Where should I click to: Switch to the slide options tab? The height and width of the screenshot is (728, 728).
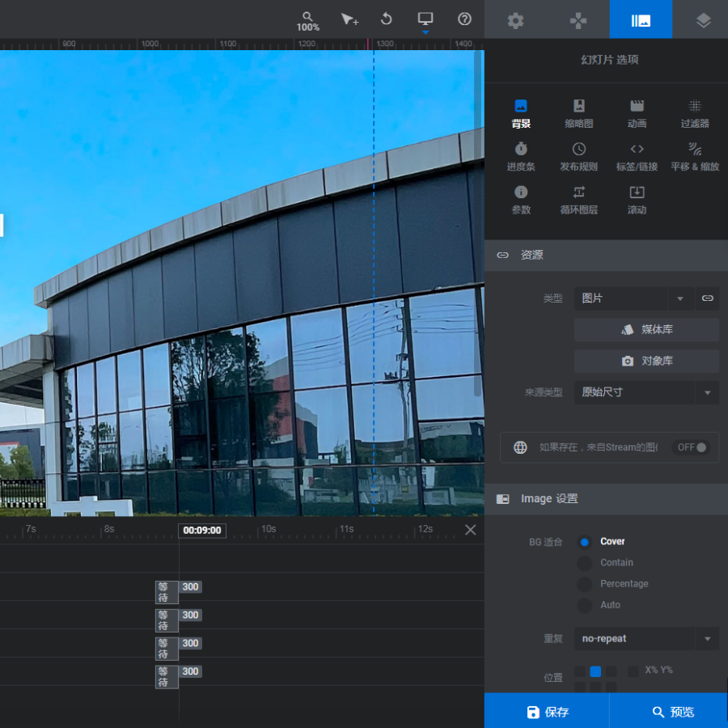coord(641,20)
